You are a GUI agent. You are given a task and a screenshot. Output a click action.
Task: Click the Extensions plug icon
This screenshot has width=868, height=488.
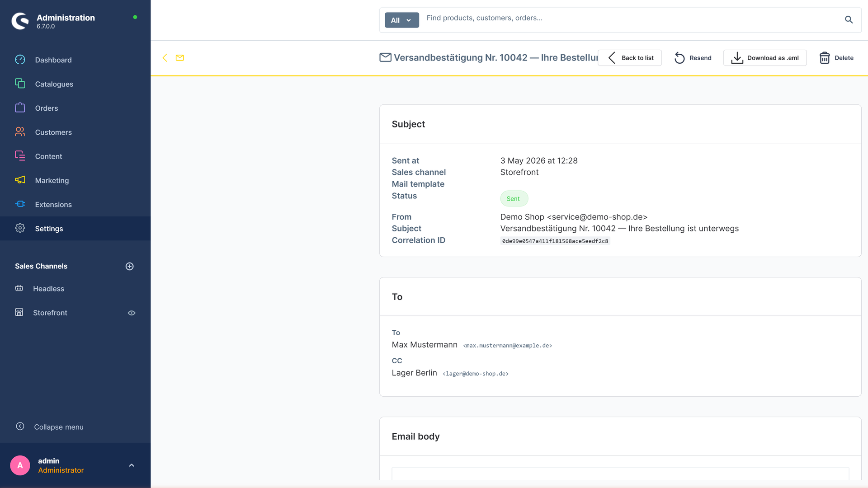point(20,204)
